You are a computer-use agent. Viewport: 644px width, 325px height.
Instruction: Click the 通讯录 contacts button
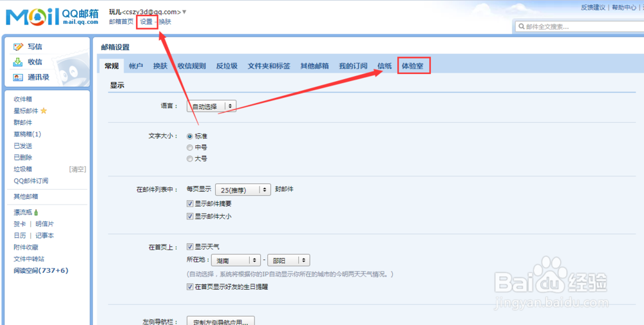tap(39, 77)
